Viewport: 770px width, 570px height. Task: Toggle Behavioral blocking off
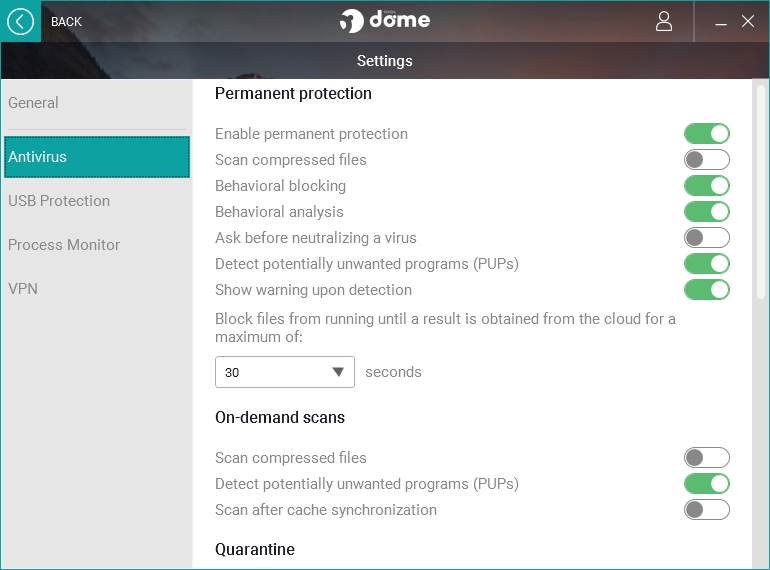(x=706, y=186)
